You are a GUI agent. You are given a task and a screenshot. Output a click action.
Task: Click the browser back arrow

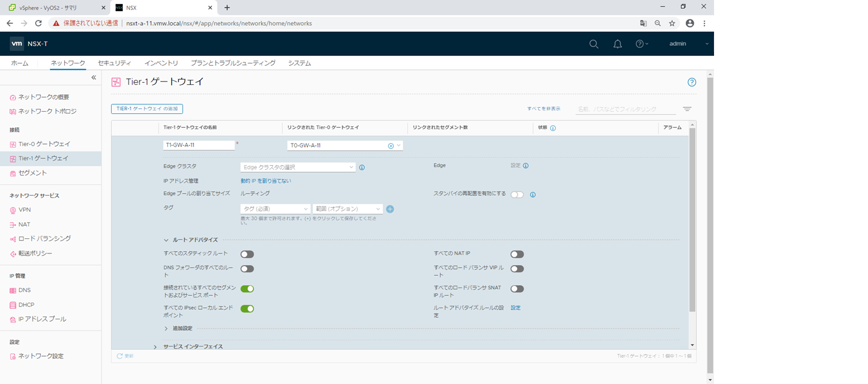[x=9, y=23]
